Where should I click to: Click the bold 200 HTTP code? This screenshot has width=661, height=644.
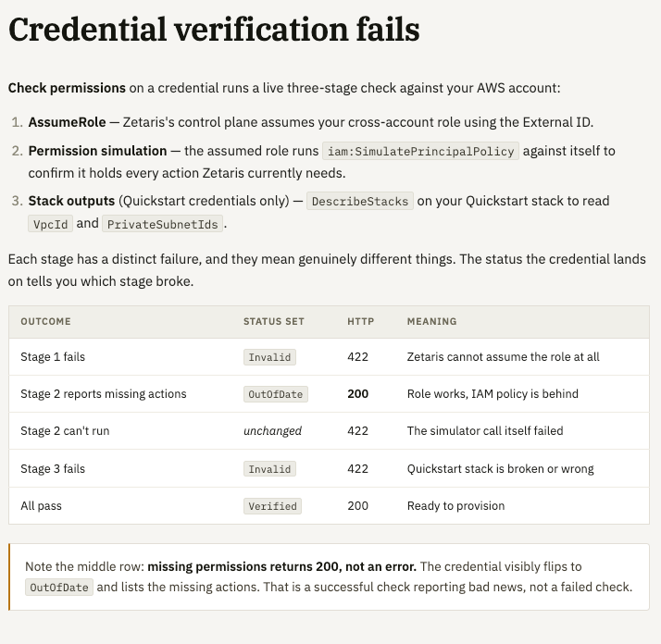pos(358,393)
